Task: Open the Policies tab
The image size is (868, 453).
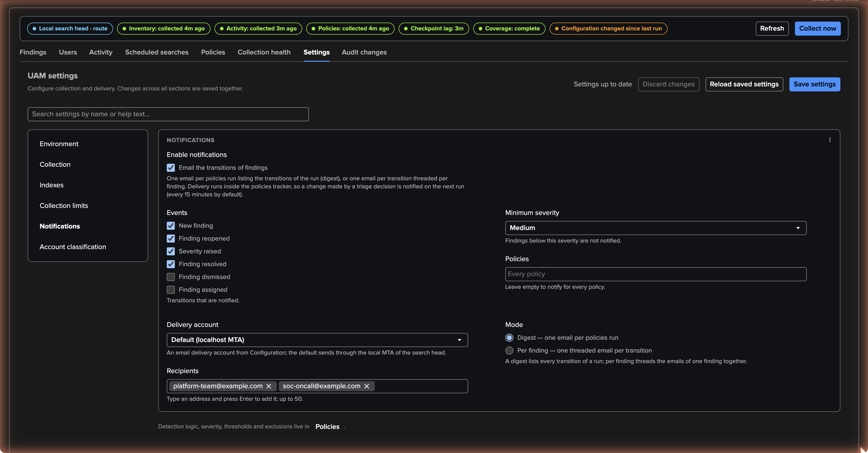Action: [x=213, y=52]
